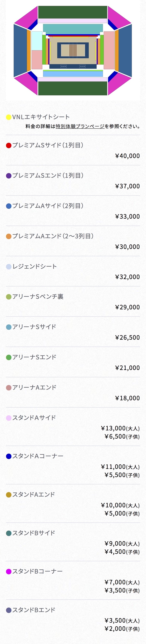
Task: Click the yellow VNLエキサイトシート color dot
Action: (x=9, y=117)
